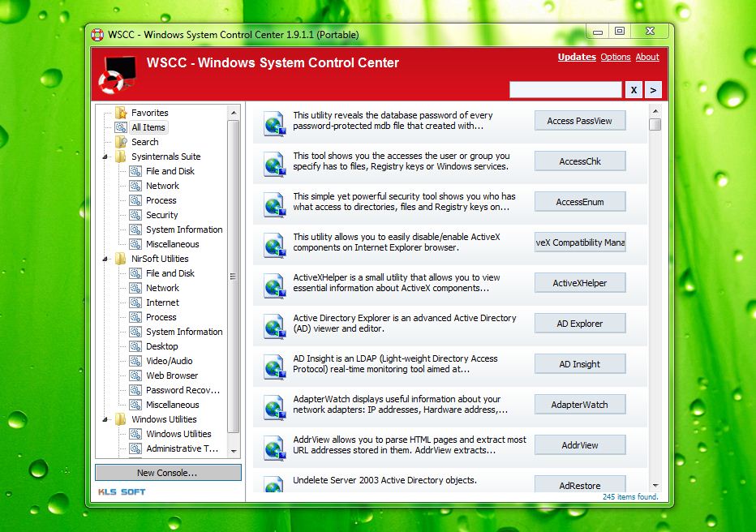
Task: Click the Security category icon
Action: click(x=135, y=214)
